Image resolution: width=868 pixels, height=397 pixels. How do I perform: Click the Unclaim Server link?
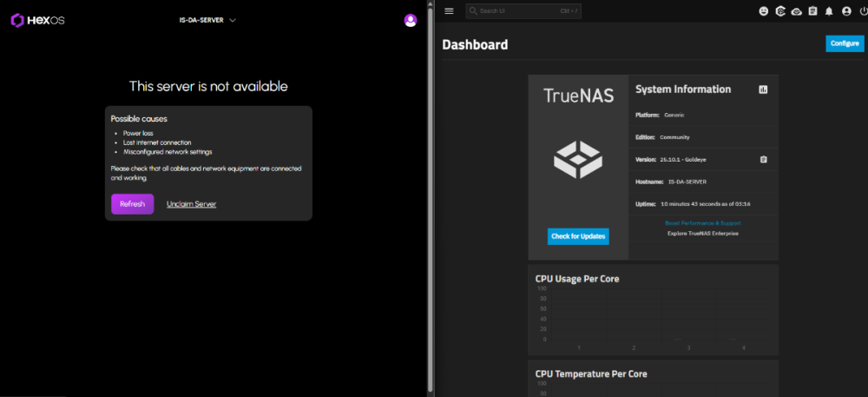pyautogui.click(x=191, y=204)
